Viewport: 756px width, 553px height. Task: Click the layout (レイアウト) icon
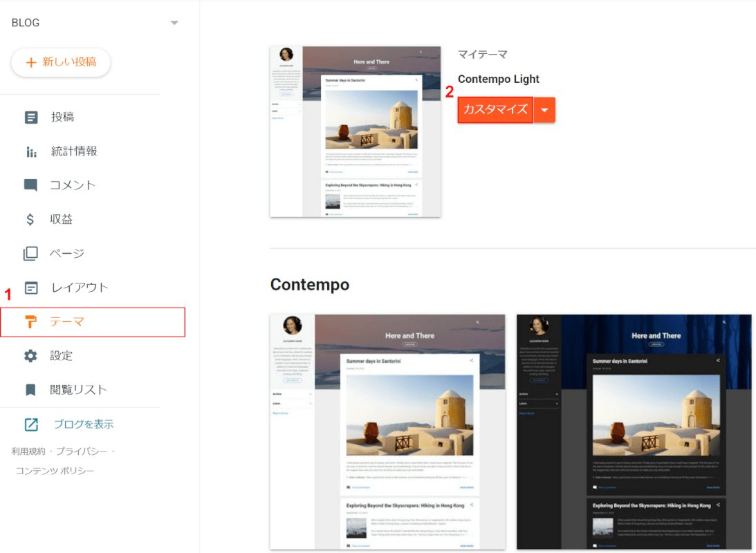click(31, 288)
